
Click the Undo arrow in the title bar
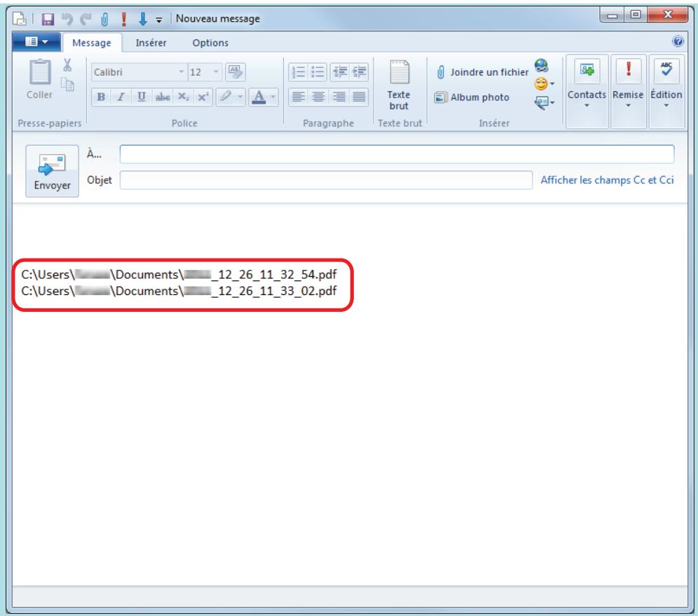67,19
